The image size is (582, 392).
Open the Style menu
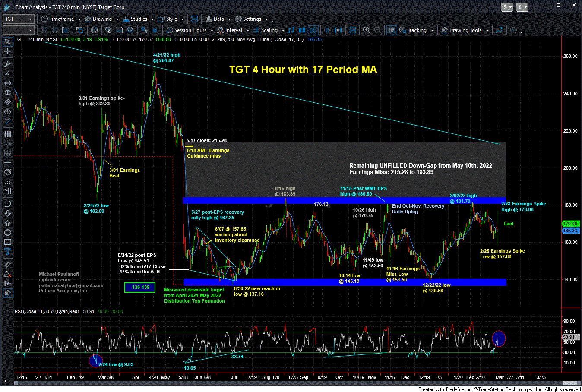point(168,19)
